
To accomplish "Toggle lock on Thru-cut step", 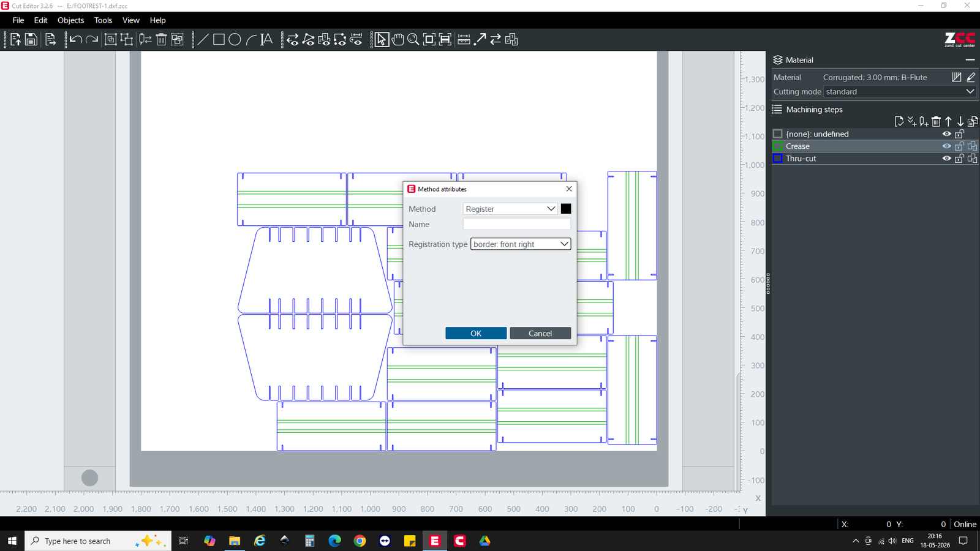I will [x=959, y=159].
